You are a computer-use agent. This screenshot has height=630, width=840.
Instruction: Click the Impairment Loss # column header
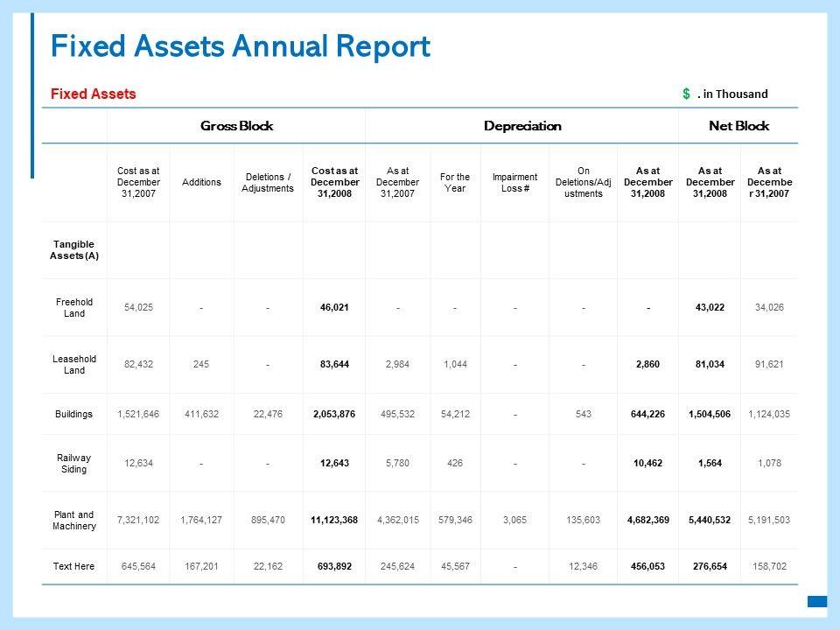(x=514, y=182)
